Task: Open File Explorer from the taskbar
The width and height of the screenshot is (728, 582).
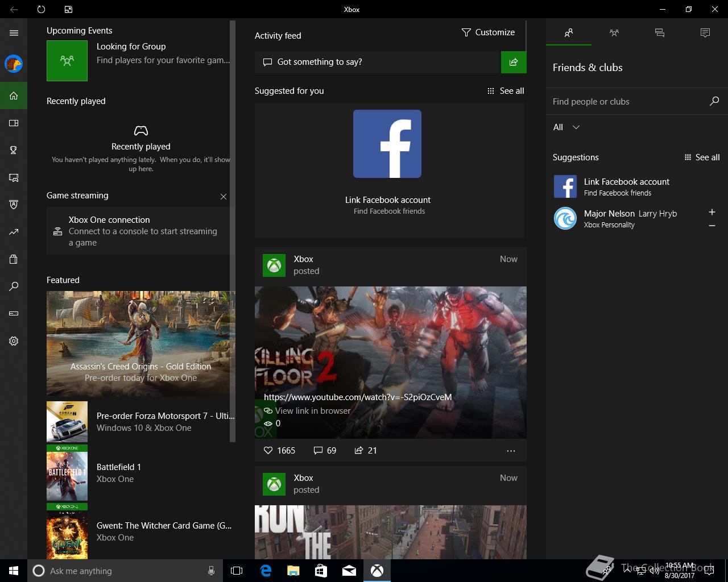Action: click(293, 571)
